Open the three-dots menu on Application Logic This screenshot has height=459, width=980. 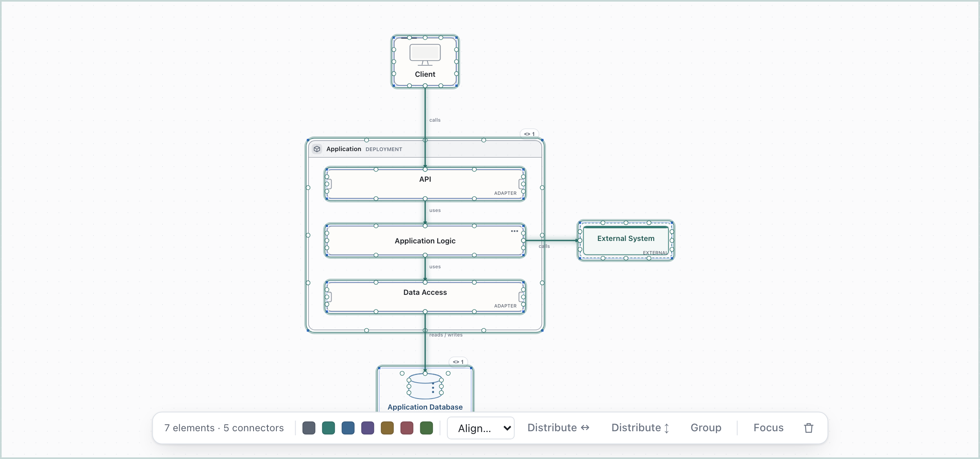(514, 231)
